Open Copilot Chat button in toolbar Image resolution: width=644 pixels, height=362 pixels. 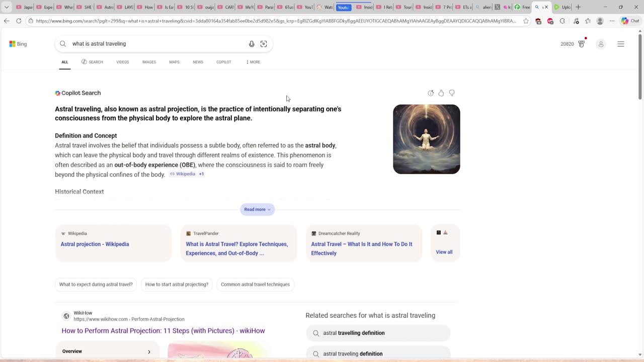pyautogui.click(x=630, y=21)
